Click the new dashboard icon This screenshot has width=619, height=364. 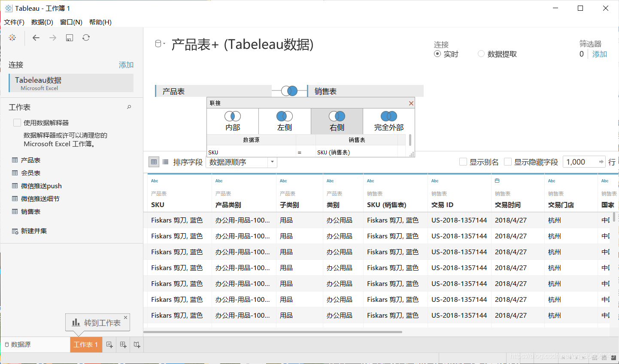tap(123, 345)
